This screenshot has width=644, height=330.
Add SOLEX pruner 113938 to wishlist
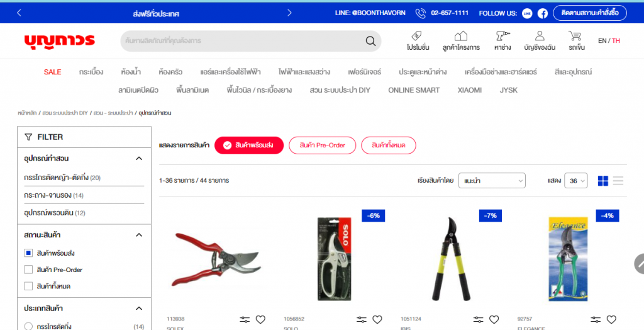pyautogui.click(x=260, y=319)
